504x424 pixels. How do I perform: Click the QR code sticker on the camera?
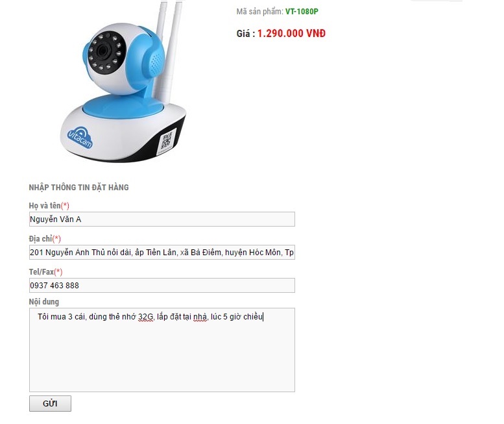[x=167, y=141]
